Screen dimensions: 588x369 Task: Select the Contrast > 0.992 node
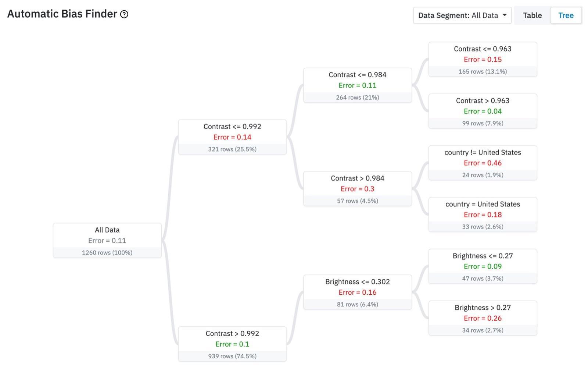pos(232,344)
